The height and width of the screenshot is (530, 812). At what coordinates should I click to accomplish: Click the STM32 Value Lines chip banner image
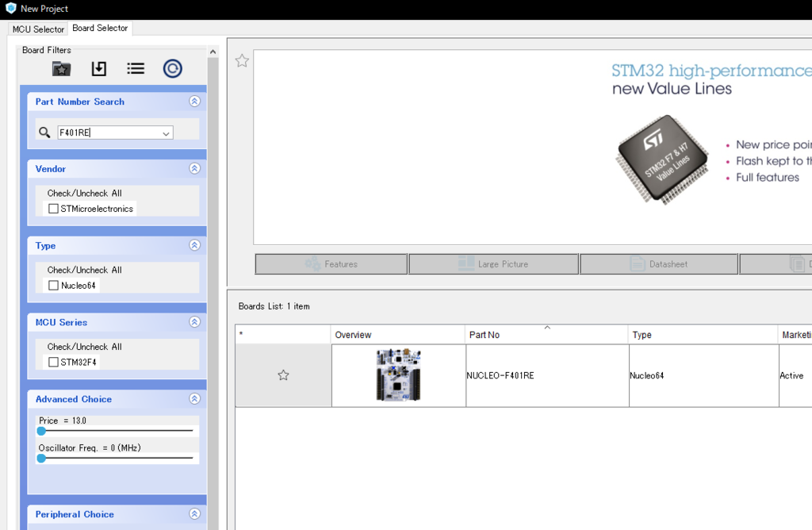[662, 159]
